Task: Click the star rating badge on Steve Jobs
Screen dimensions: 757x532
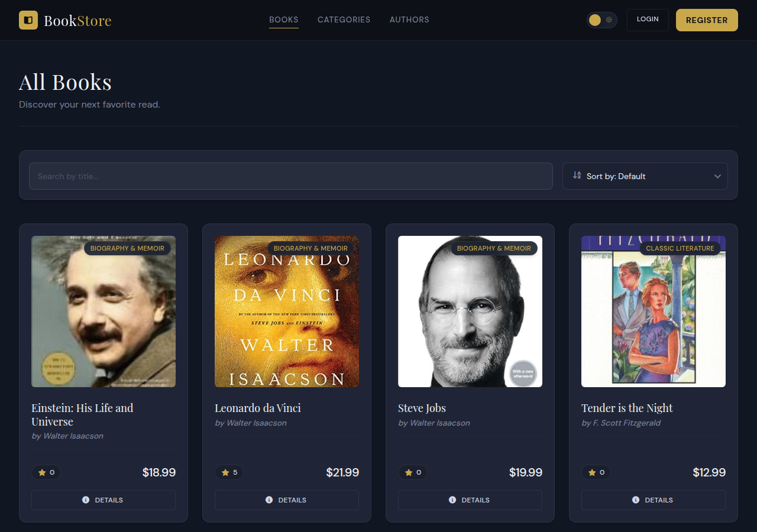Action: tap(412, 472)
